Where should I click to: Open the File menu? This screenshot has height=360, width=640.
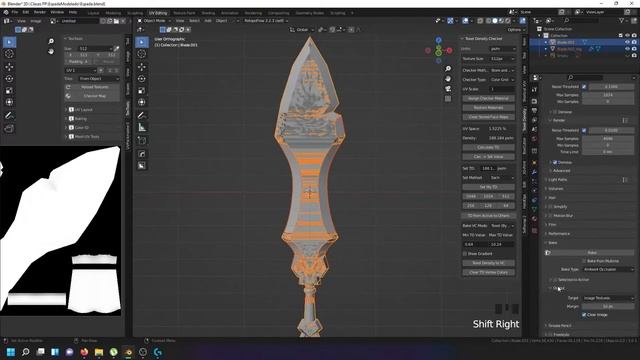15,12
